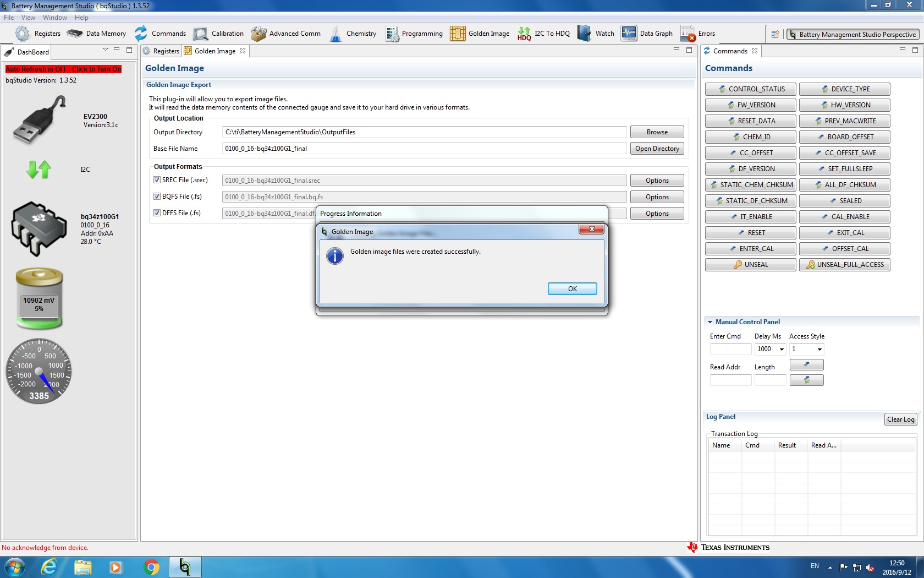Open Windows Explorer from the taskbar
Image resolution: width=924 pixels, height=578 pixels.
click(x=83, y=567)
